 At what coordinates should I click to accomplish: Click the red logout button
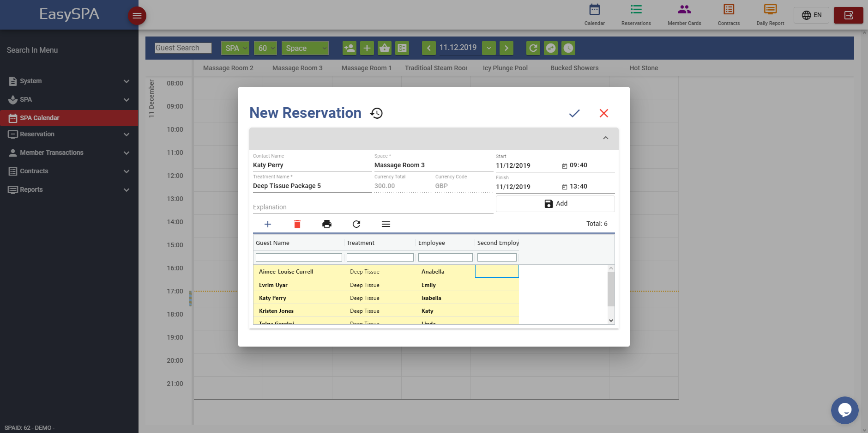848,15
